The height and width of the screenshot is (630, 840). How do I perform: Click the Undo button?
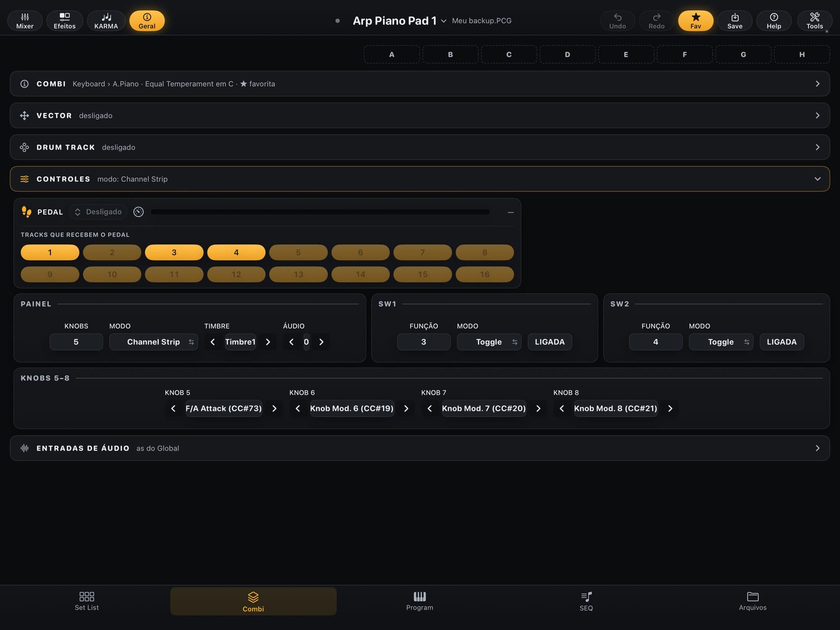(617, 21)
